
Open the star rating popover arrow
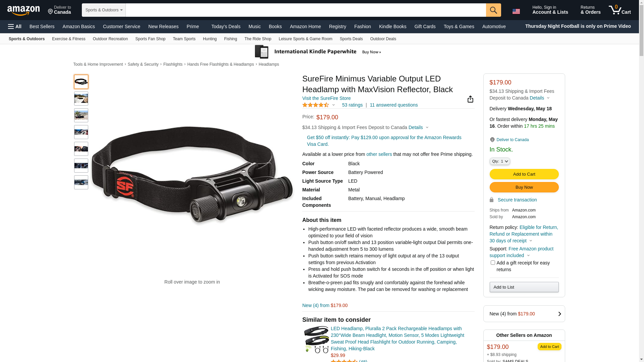[x=333, y=105]
